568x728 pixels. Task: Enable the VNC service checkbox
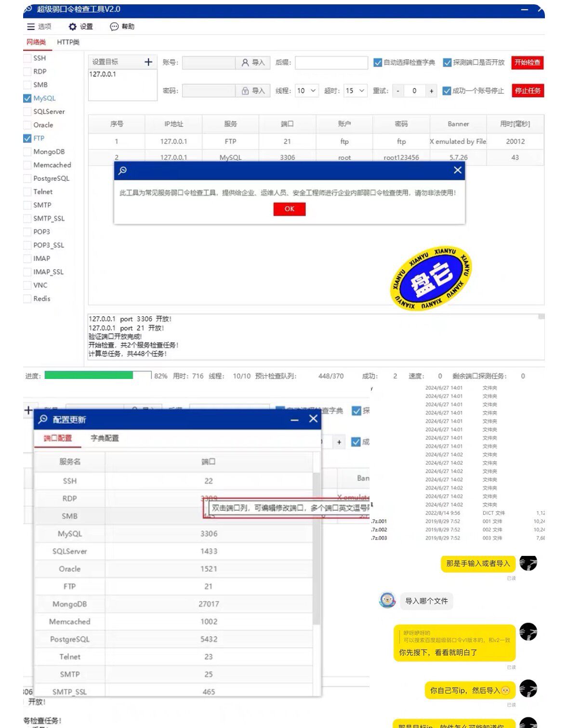click(x=27, y=285)
